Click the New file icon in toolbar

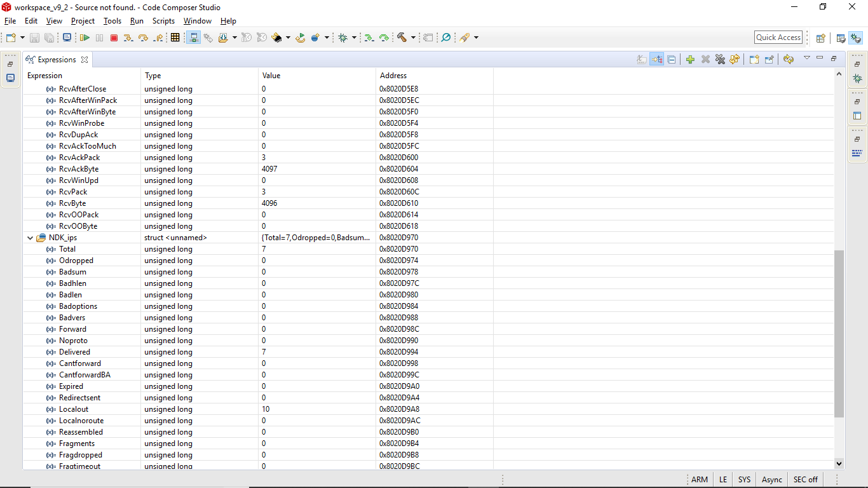(x=11, y=38)
